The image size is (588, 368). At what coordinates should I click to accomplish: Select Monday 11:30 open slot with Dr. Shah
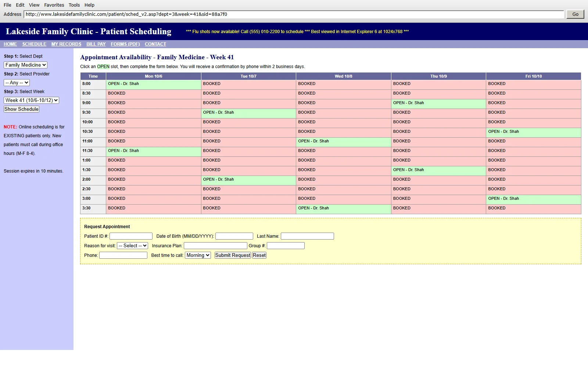[154, 152]
